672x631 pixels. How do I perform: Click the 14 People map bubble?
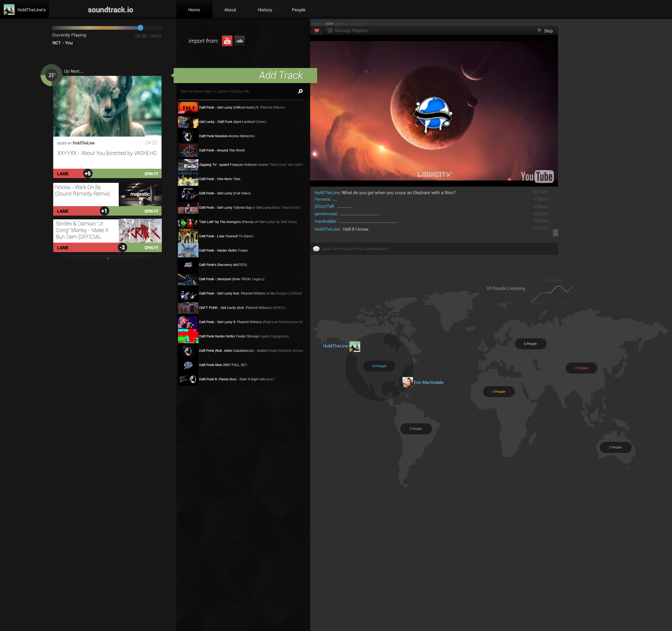click(379, 366)
